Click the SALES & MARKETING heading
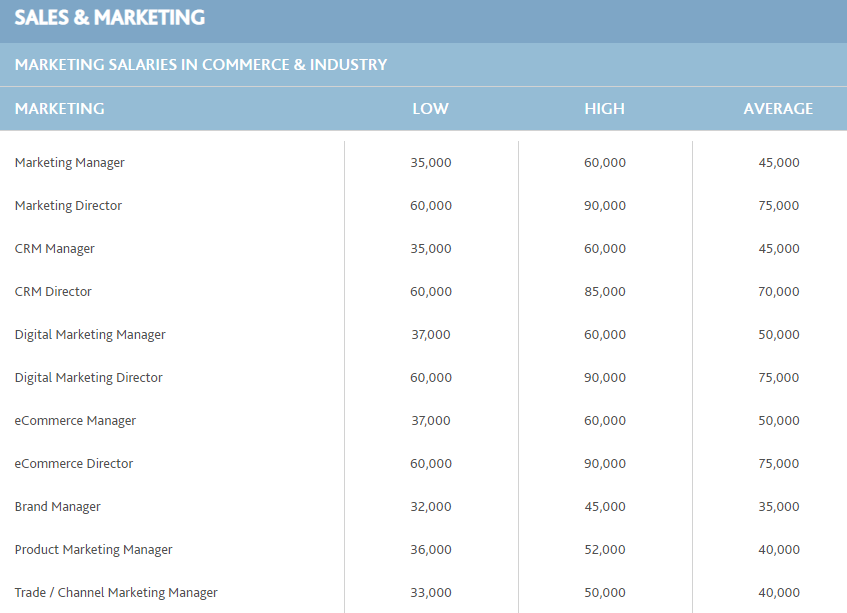Image resolution: width=847 pixels, height=613 pixels. (110, 18)
